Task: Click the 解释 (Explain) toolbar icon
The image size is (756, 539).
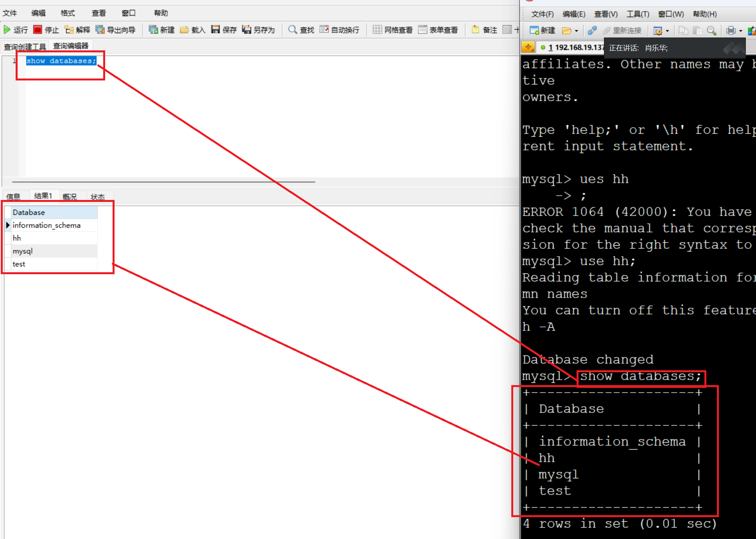Action: pyautogui.click(x=69, y=30)
